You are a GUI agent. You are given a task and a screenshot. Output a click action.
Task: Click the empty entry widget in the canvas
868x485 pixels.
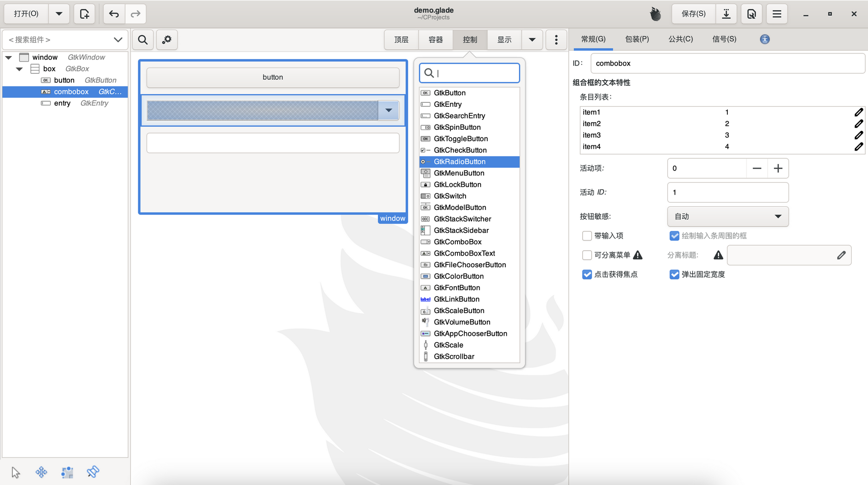pyautogui.click(x=273, y=143)
